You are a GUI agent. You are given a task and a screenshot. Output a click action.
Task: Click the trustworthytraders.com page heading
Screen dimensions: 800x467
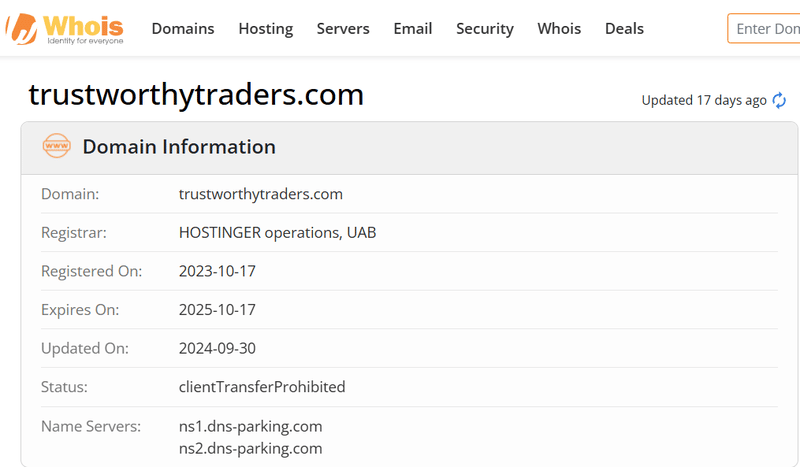[196, 95]
